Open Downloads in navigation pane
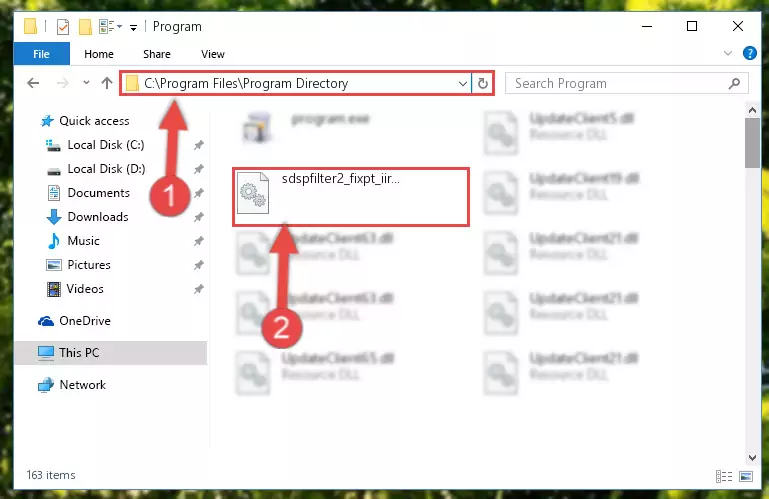Image resolution: width=769 pixels, height=499 pixels. (x=98, y=217)
